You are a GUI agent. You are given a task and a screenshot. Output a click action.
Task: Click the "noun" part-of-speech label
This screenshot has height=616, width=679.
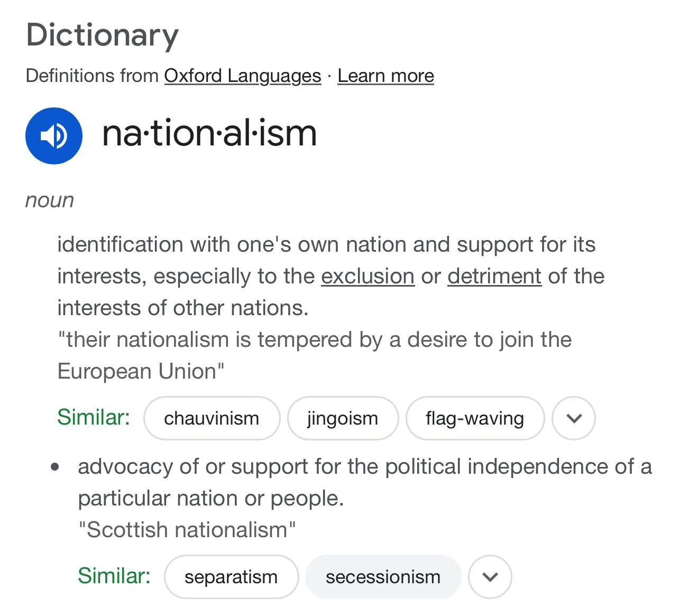pyautogui.click(x=50, y=200)
